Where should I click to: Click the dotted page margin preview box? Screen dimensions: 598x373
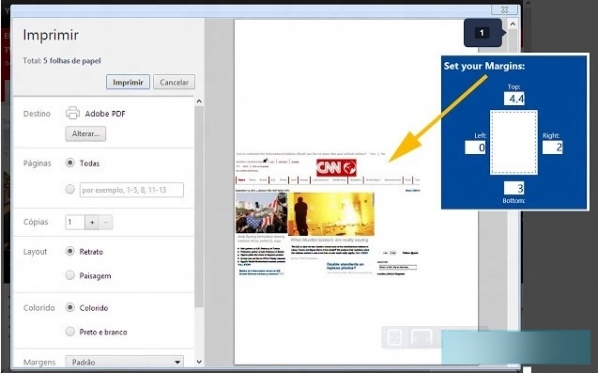coord(514,142)
